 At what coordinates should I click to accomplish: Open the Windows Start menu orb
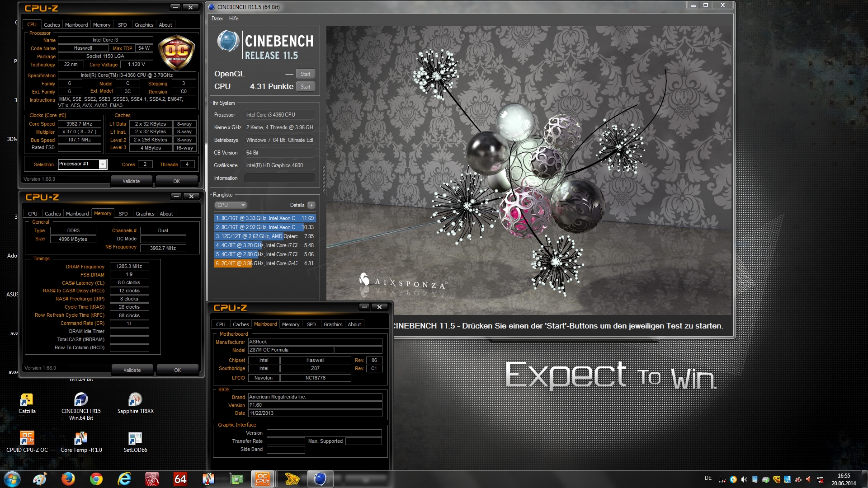[12, 479]
